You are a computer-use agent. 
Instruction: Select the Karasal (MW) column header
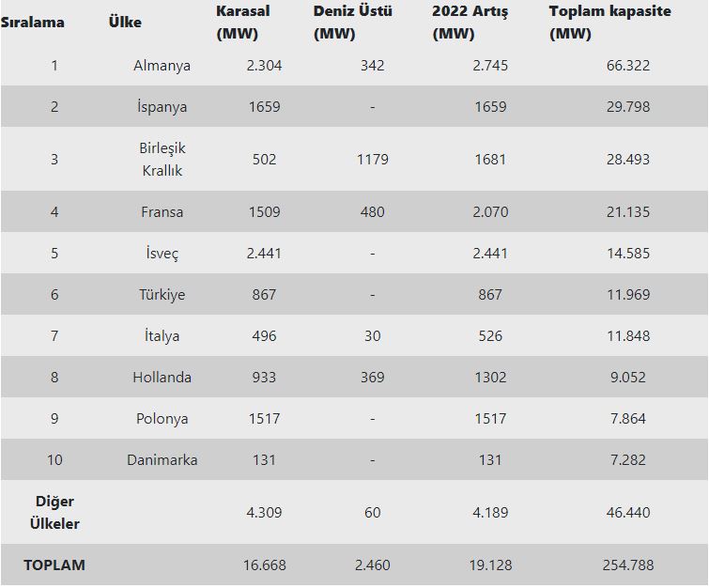tap(242, 23)
